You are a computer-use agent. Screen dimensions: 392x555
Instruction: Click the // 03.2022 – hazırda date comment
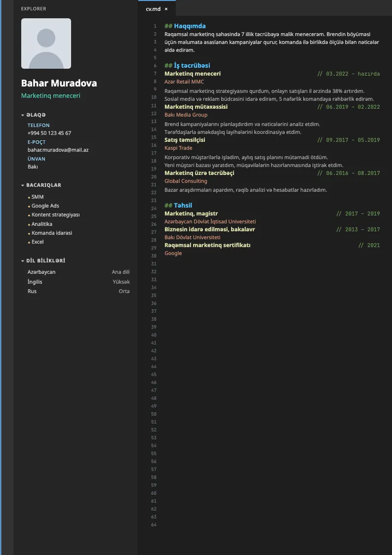[x=349, y=74]
